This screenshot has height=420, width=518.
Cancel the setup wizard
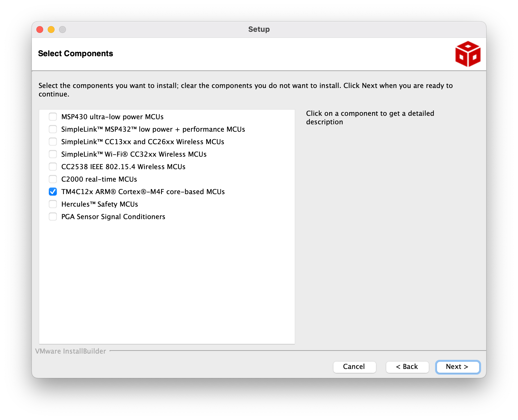tap(354, 367)
